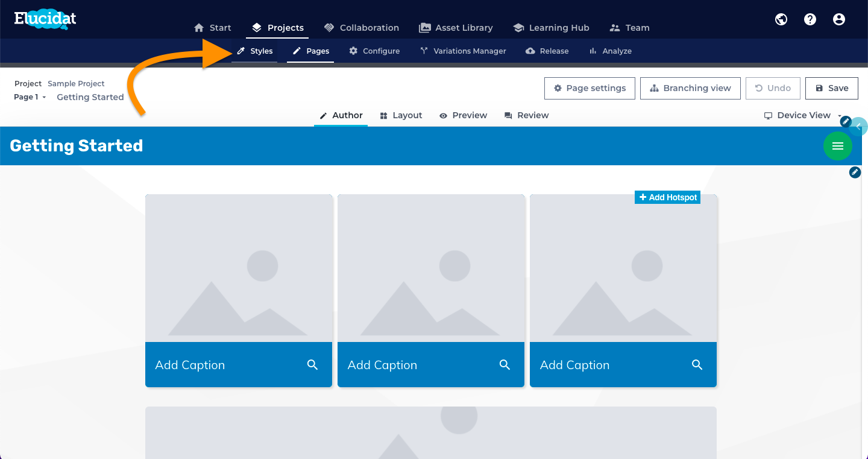Open the Asset Library tab

point(456,28)
